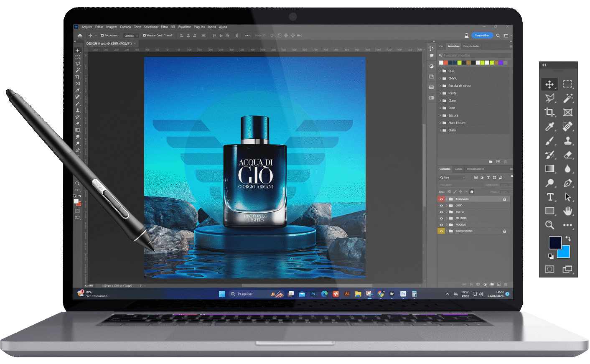Toggle Quick Mask mode in enlarged toolbar
This screenshot has width=590, height=364.
549,269
